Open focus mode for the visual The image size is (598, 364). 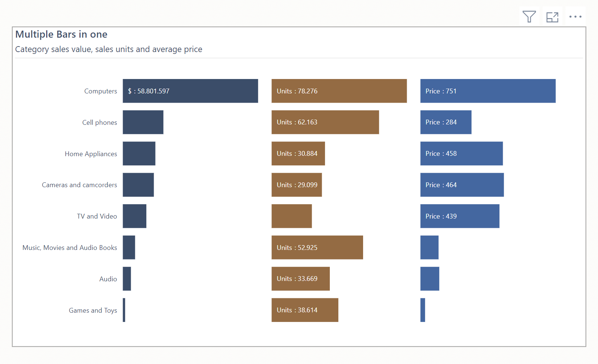point(552,16)
